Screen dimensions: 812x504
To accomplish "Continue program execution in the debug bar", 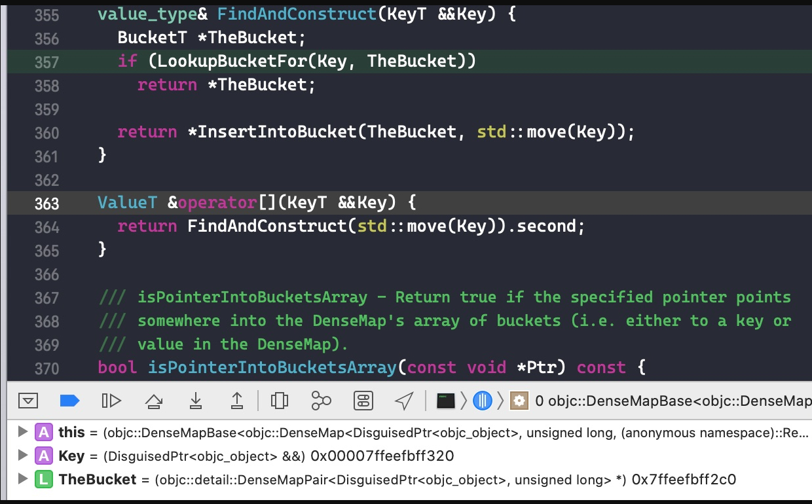I will (x=111, y=401).
